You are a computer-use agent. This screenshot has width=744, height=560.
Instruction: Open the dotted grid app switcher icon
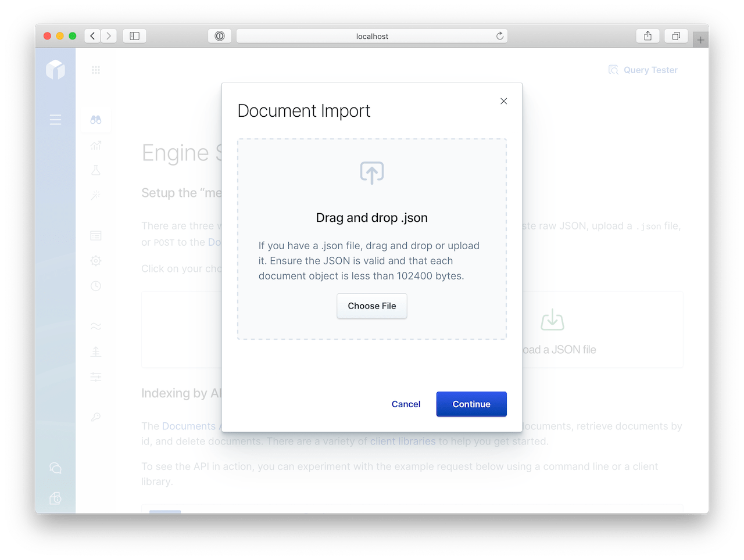[x=96, y=70]
